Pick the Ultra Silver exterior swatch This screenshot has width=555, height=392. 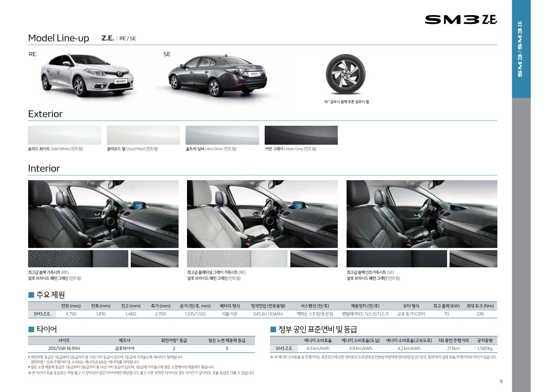(x=222, y=135)
